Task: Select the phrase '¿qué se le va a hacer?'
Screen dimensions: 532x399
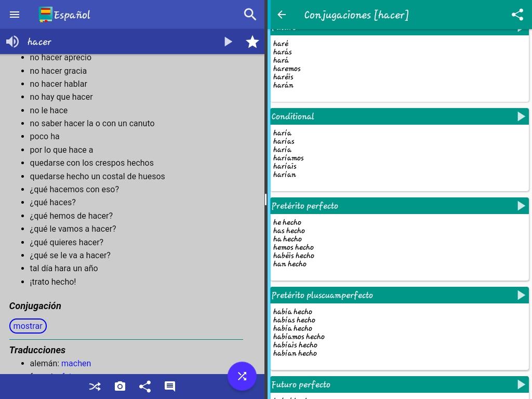Action: (70, 255)
